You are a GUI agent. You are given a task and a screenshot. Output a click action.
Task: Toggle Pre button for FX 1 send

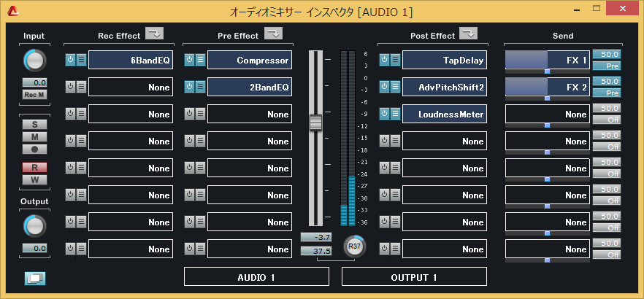[x=606, y=66]
